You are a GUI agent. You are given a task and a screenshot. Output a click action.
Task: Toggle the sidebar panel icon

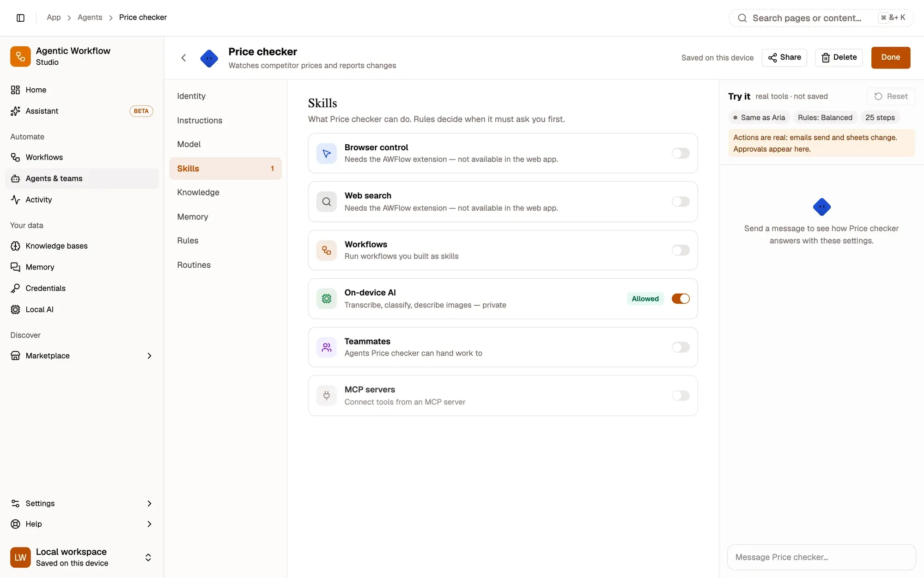coord(20,18)
